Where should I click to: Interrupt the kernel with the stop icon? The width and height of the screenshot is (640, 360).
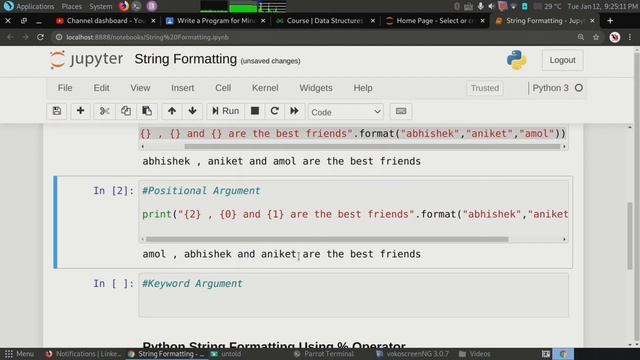click(x=255, y=111)
